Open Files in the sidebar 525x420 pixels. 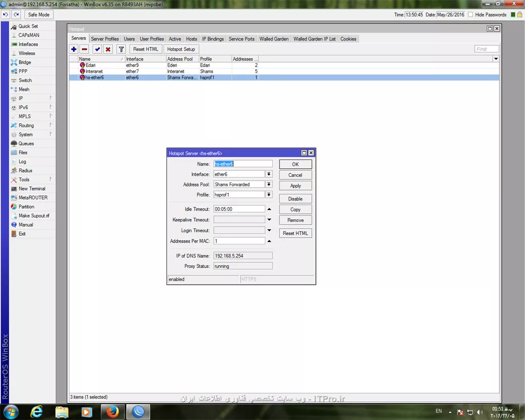coord(32,152)
